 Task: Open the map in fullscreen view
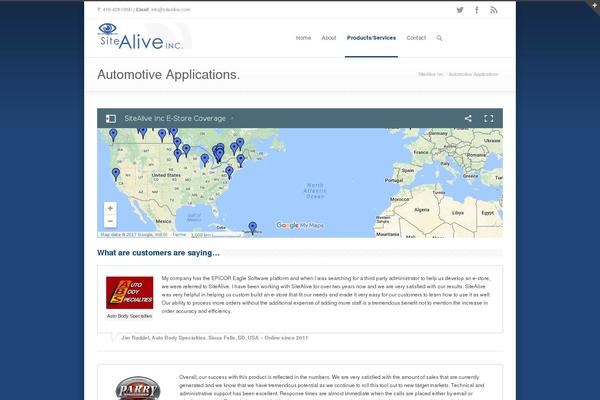[489, 119]
